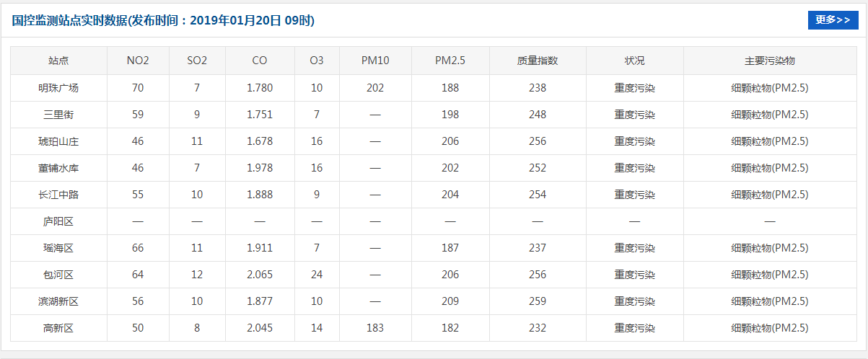Screen dimensions: 868x359
Task: Click the 更多>> button
Action: pyautogui.click(x=833, y=20)
